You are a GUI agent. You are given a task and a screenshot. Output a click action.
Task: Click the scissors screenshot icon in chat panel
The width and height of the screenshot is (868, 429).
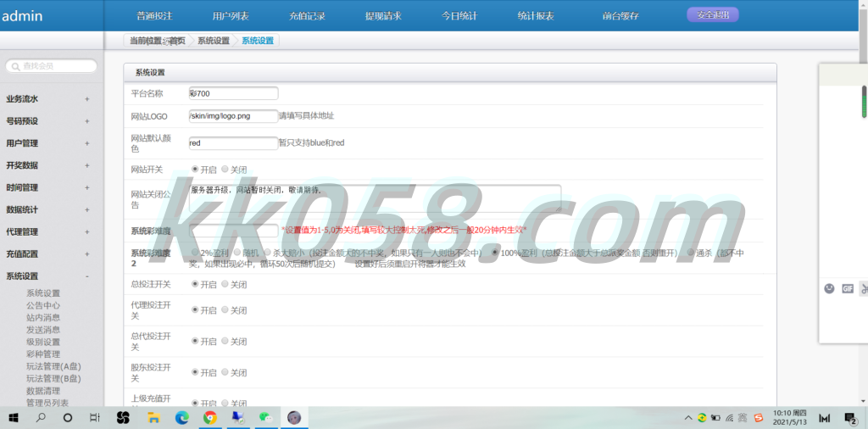[x=864, y=288]
